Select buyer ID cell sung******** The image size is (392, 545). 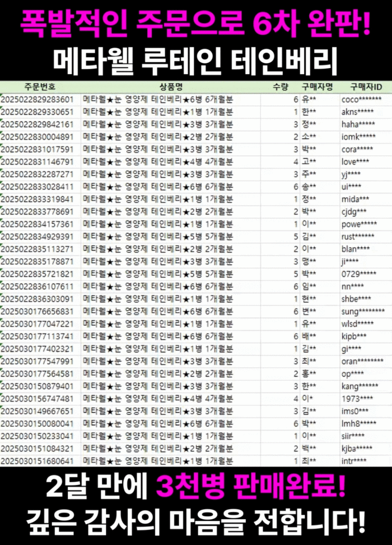tap(363, 311)
